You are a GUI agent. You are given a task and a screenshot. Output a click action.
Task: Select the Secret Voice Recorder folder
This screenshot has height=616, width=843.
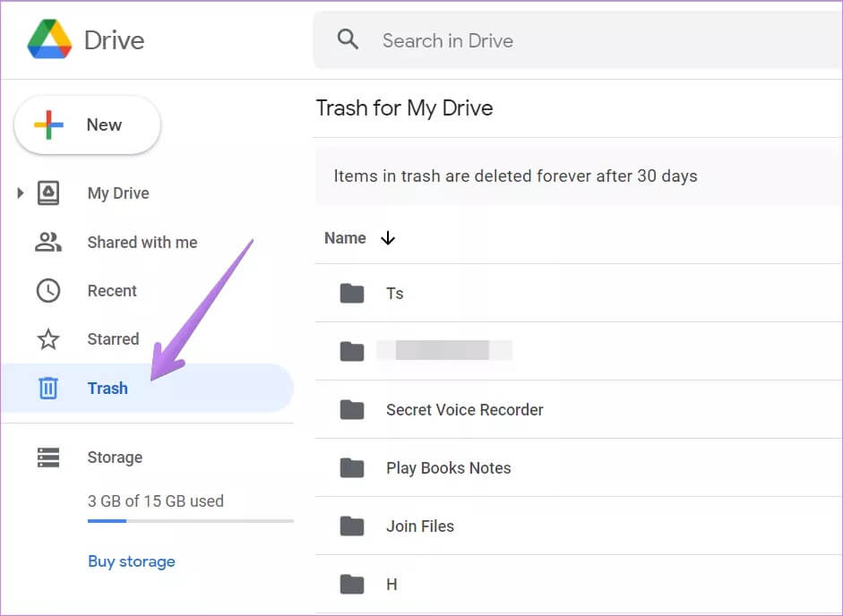point(464,410)
